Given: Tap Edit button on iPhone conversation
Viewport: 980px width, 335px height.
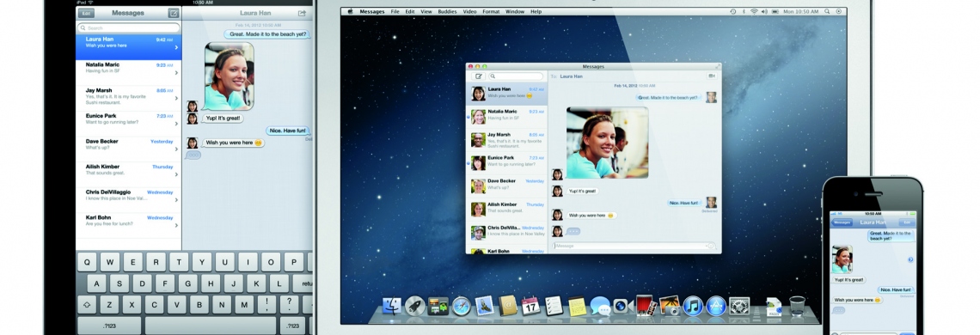Looking at the screenshot, I should (906, 222).
